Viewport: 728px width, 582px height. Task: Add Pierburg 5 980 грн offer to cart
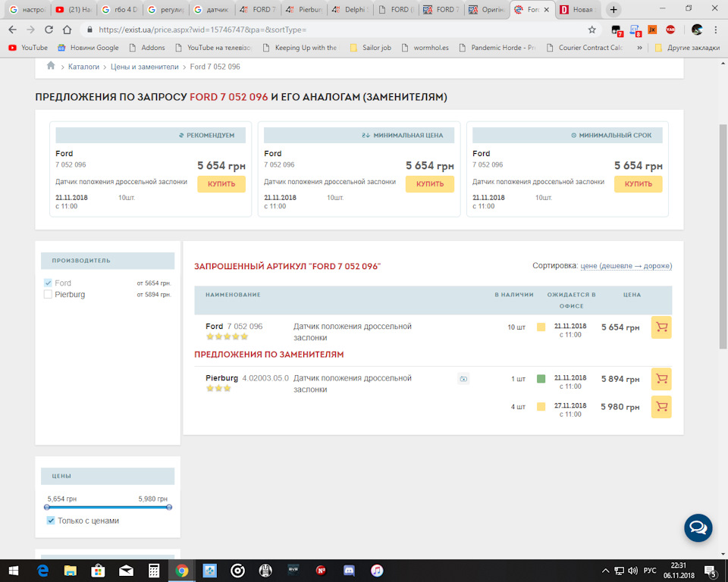(661, 406)
